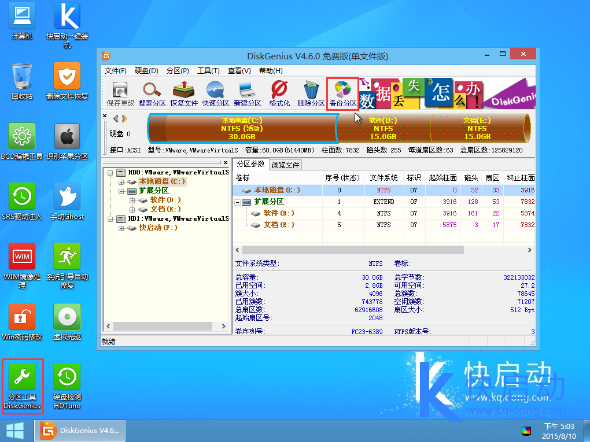Switch to the 浏览文件 tab

tap(286, 165)
